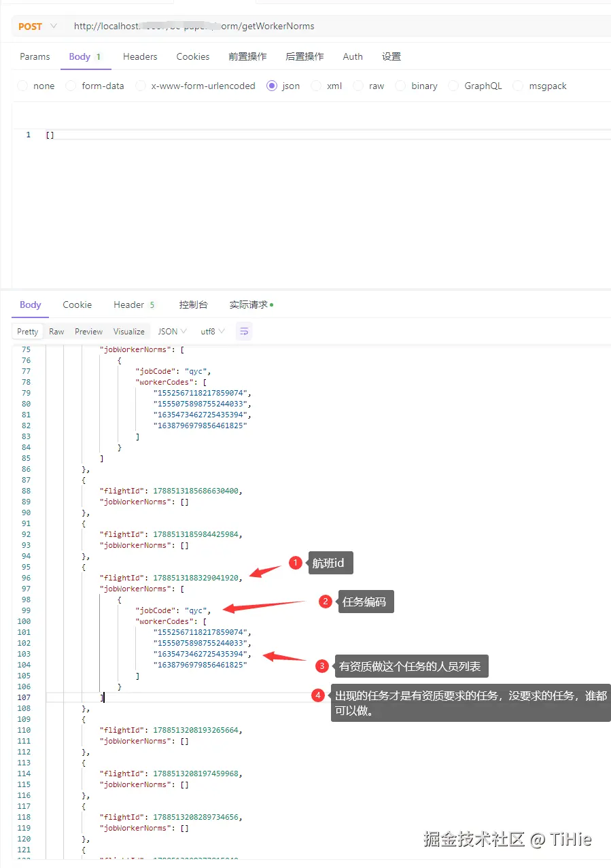Click flightId value 1788513185686630400

click(196, 491)
